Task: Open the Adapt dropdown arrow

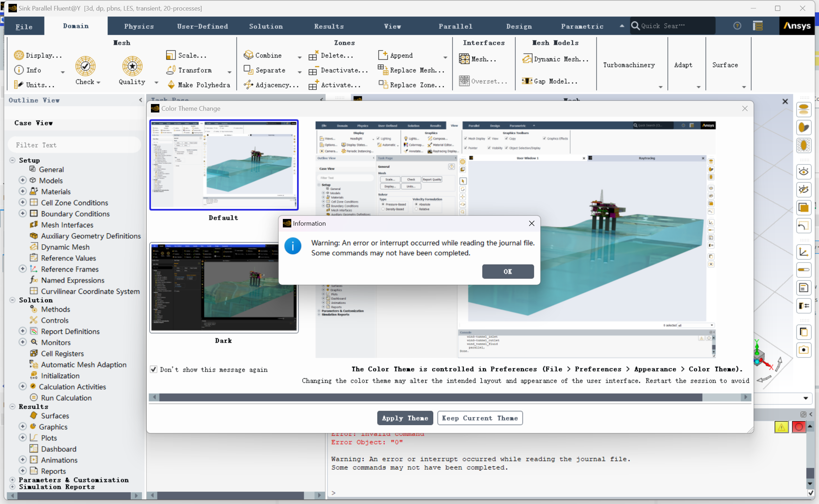Action: [698, 87]
